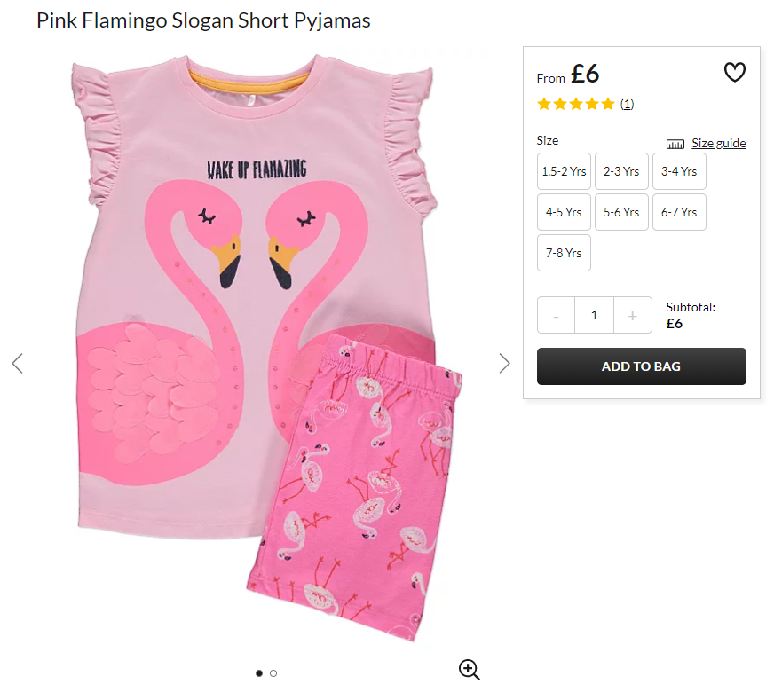Viewport: 782px width, 700px height.
Task: Show next product image with right arrow
Action: click(504, 363)
